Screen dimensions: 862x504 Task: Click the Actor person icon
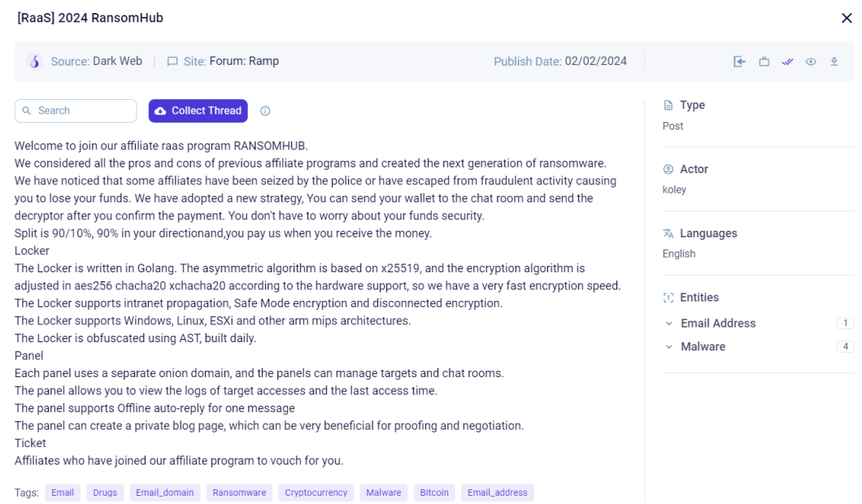(x=668, y=169)
